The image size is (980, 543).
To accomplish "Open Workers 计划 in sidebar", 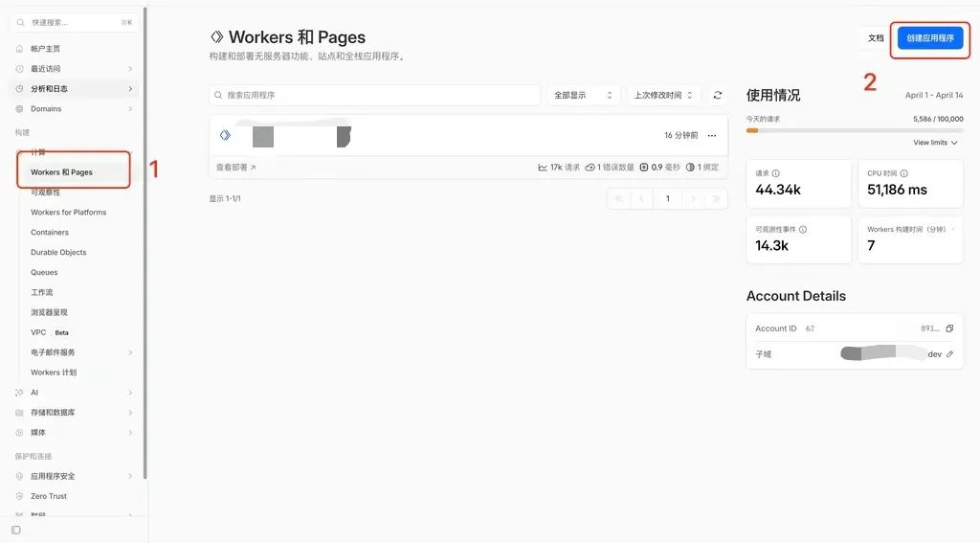I will pyautogui.click(x=54, y=373).
